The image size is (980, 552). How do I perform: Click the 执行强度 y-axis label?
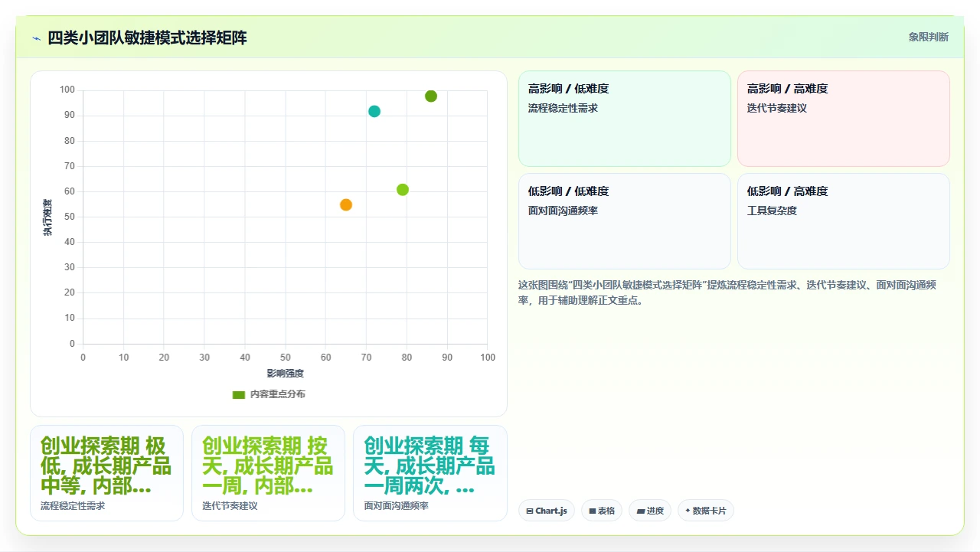click(x=47, y=217)
